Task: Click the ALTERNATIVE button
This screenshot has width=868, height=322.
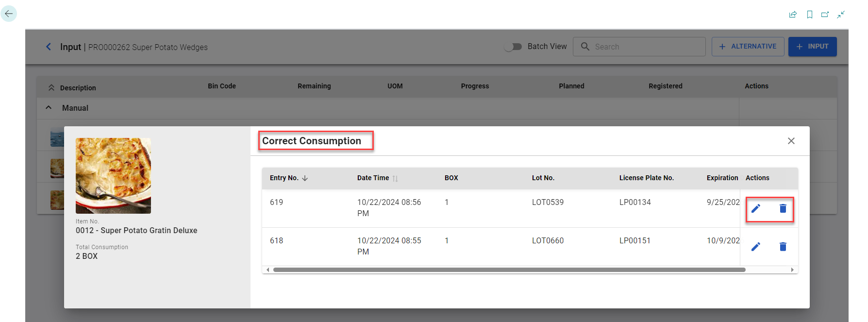Action: [748, 47]
